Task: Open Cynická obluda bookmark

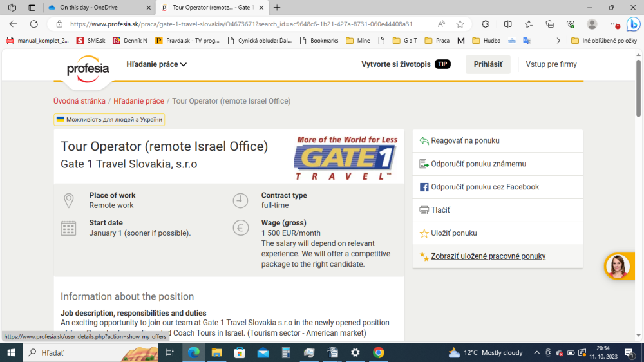Action: pyautogui.click(x=260, y=41)
